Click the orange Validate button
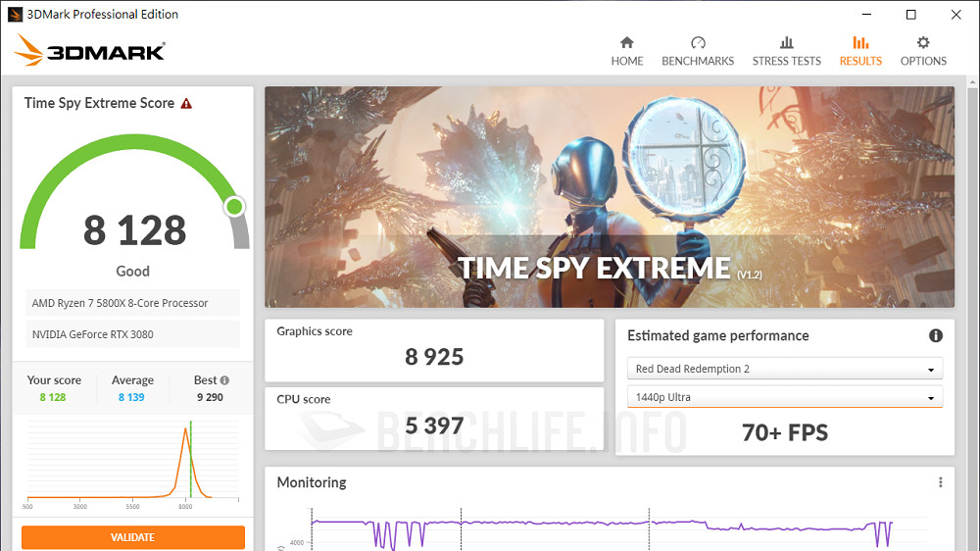 pos(133,537)
